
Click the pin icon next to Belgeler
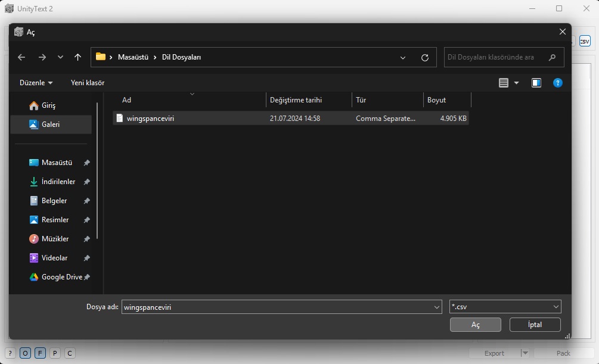coord(86,201)
